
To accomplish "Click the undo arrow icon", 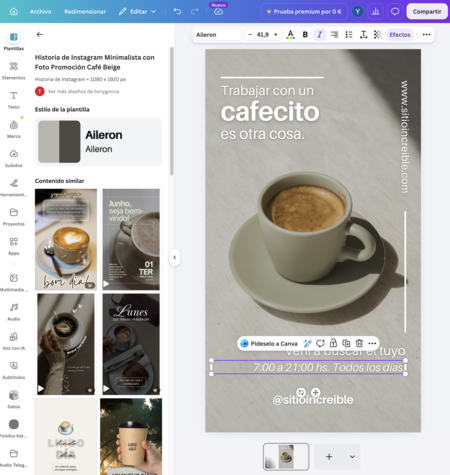I will 177,12.
